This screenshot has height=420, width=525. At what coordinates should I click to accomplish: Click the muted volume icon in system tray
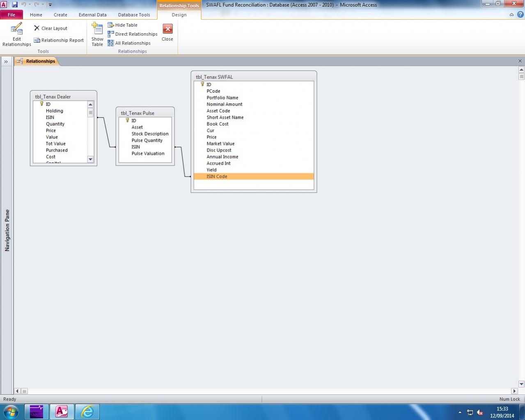point(480,412)
